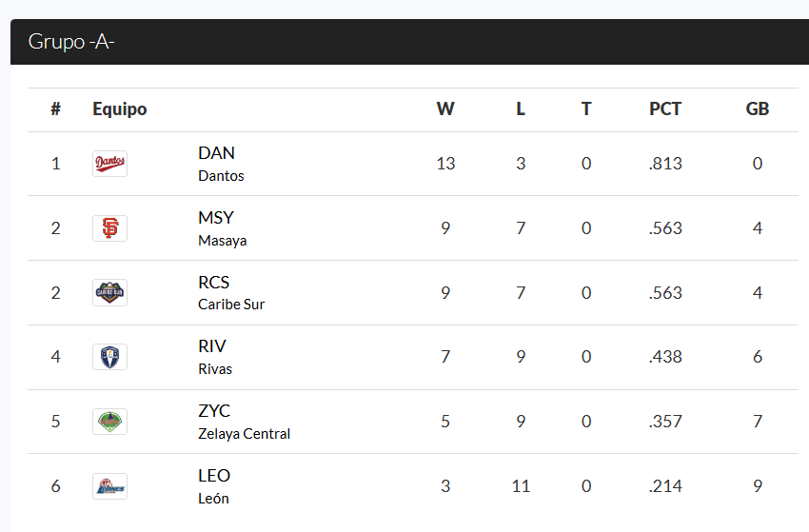Viewport: 809px width, 532px height.
Task: Open the MSY Masaya team link
Action: coord(223,228)
